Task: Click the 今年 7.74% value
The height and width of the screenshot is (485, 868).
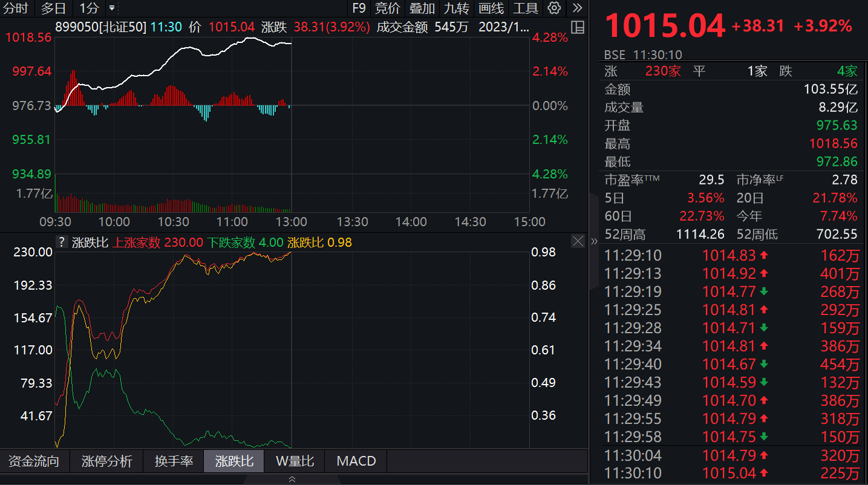Action: pos(840,216)
